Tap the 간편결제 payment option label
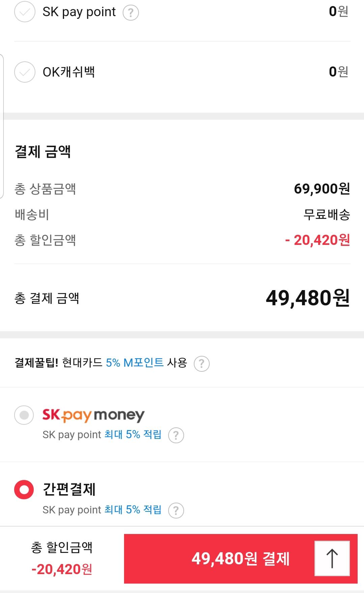Screen dimensions: 364x593 [x=69, y=489]
